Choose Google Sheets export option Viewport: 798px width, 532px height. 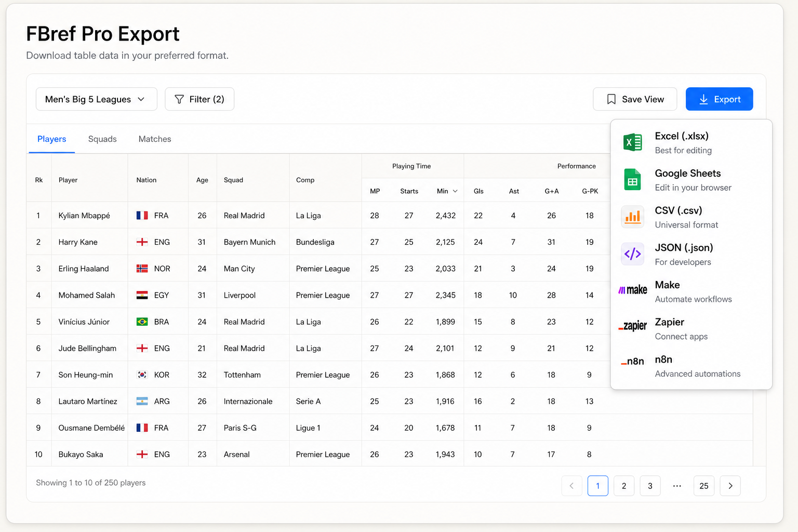click(691, 180)
